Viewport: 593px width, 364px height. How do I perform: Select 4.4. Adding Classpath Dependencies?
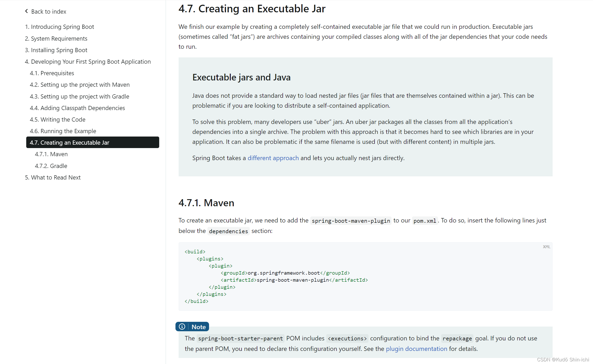pyautogui.click(x=77, y=108)
